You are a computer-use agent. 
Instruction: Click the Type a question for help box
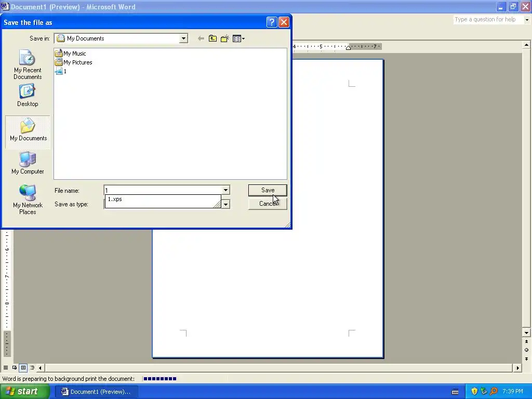coord(488,20)
